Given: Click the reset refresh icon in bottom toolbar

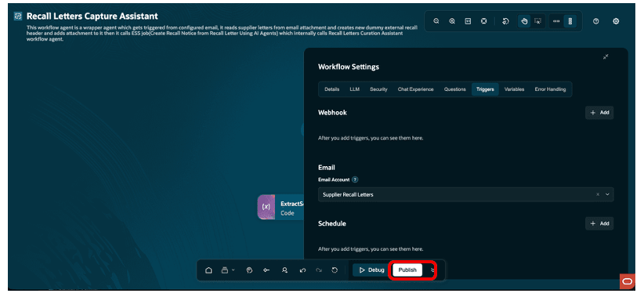Looking at the screenshot, I should (x=335, y=270).
